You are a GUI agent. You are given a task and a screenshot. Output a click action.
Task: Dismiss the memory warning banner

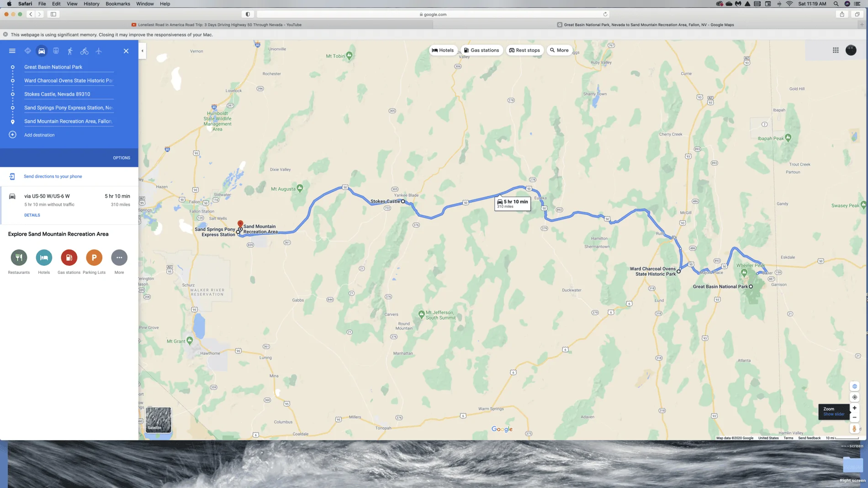tap(5, 35)
